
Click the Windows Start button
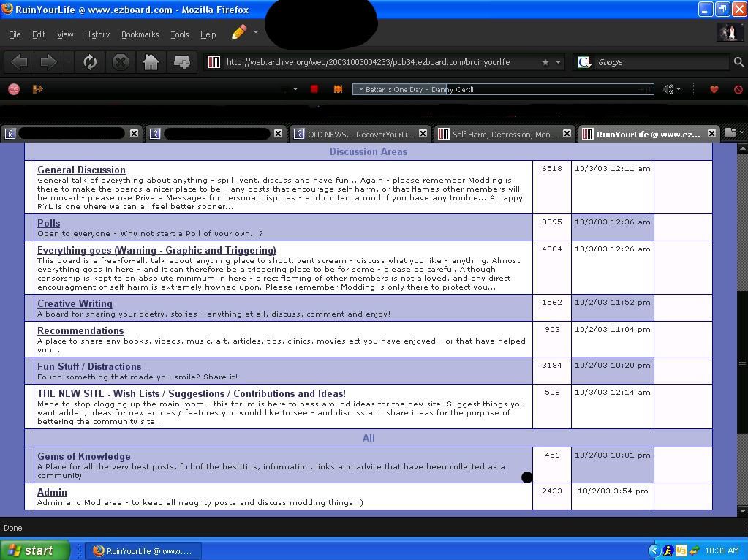point(34,550)
